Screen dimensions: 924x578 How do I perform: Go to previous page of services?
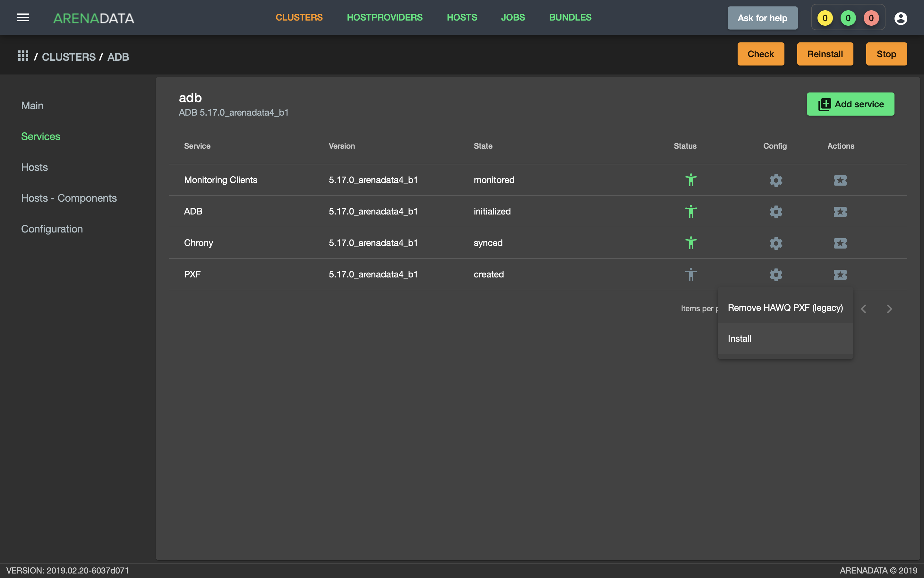pos(864,309)
